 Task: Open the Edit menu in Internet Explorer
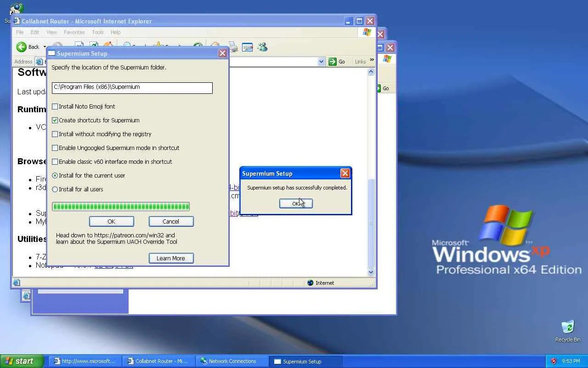point(35,32)
